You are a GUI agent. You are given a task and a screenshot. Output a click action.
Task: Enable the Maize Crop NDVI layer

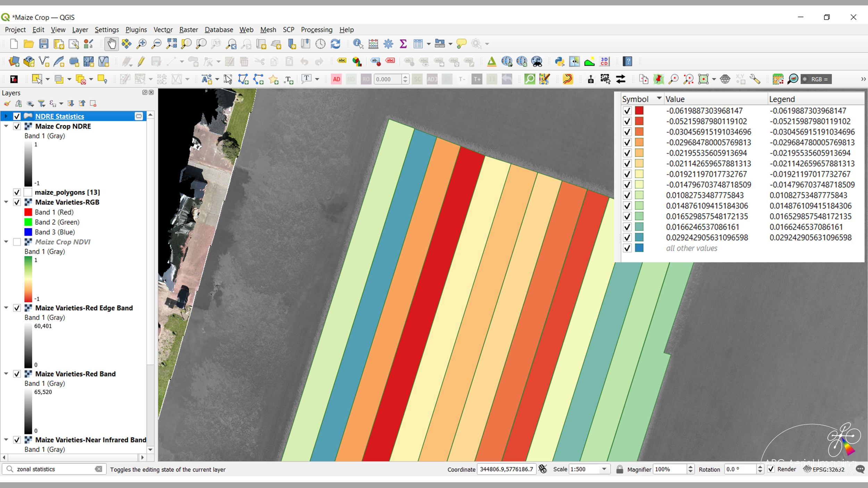pyautogui.click(x=17, y=242)
